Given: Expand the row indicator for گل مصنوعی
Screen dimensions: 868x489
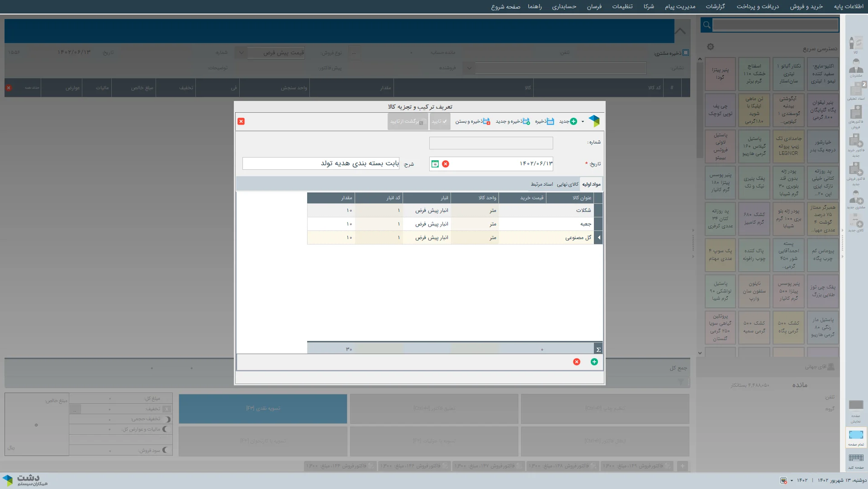Looking at the screenshot, I should [598, 238].
